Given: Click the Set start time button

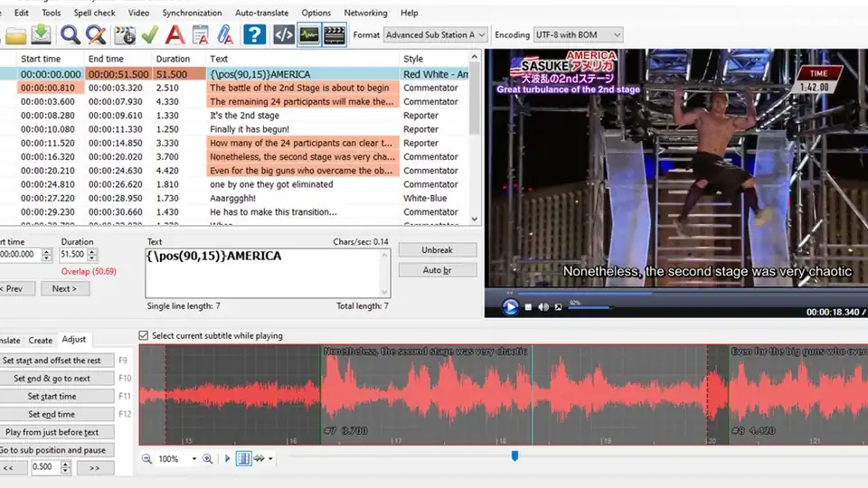Looking at the screenshot, I should click(55, 396).
